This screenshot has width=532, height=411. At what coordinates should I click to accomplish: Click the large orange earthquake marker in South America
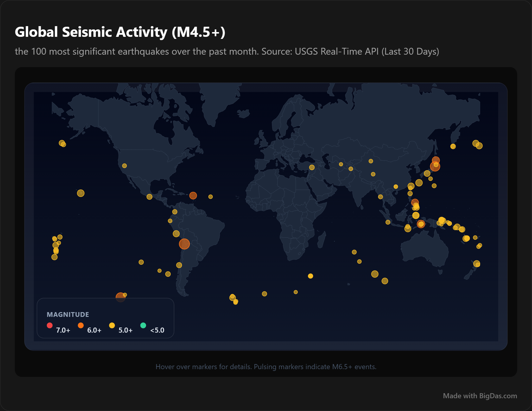click(x=184, y=244)
